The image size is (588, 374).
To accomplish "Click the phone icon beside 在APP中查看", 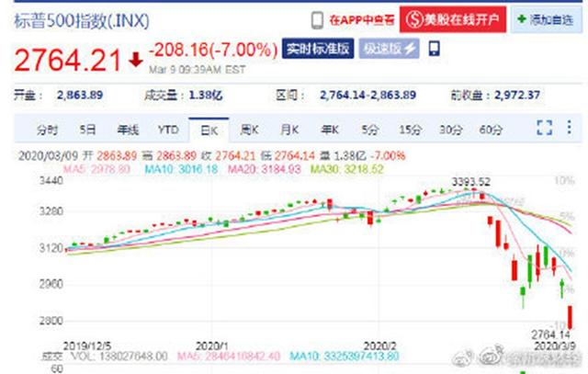I will coord(316,18).
